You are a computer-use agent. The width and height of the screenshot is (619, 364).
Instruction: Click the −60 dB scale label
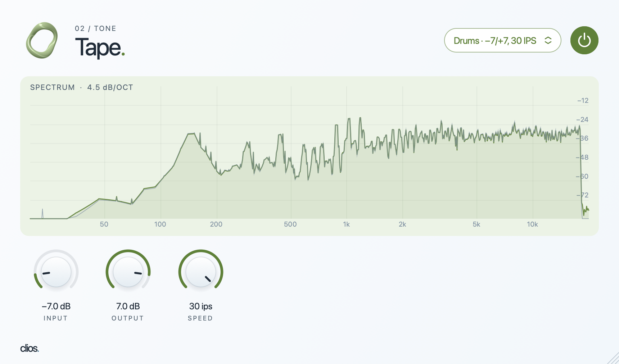(583, 176)
